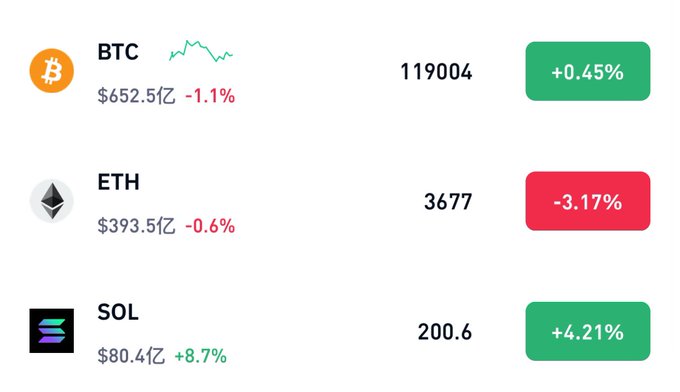Select the ETH ticker label
This screenshot has width=680, height=392.
pos(118,182)
